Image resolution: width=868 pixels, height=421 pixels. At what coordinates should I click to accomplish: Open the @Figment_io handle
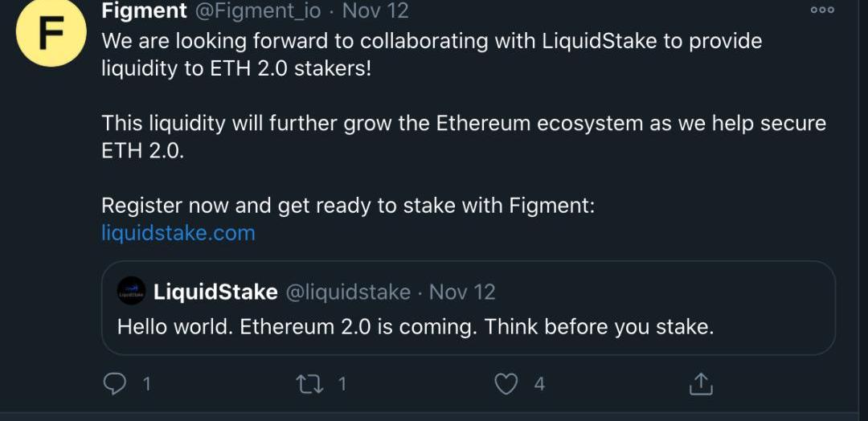257,11
